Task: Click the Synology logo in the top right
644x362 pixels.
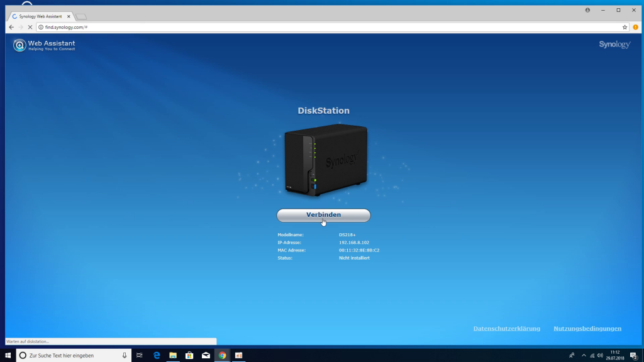Action: point(614,44)
